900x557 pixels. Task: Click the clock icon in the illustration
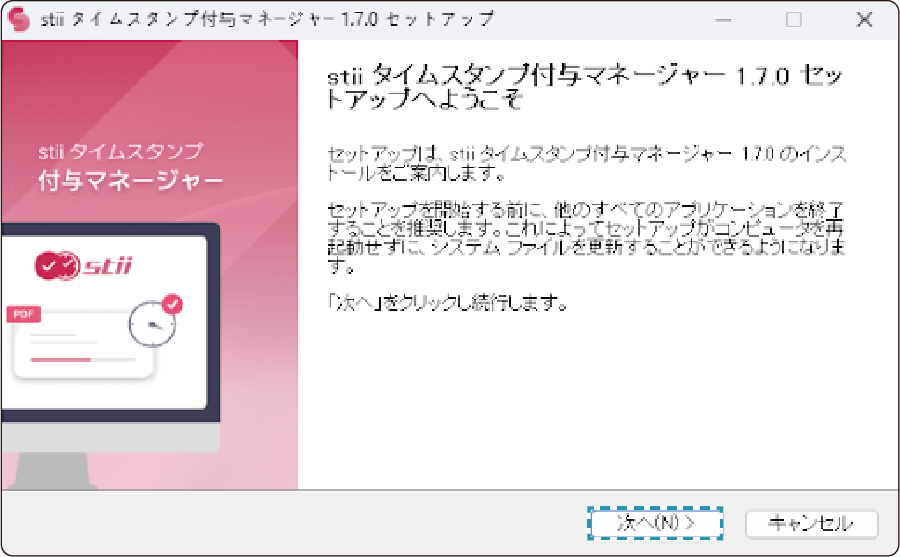coord(152,324)
